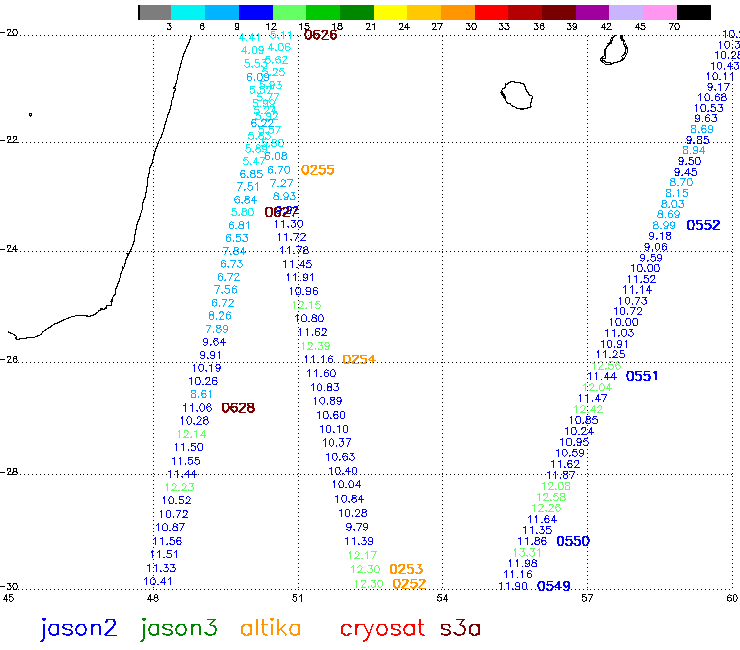Click the blue value 9.64
This screenshot has width=740, height=650.
pos(214,342)
